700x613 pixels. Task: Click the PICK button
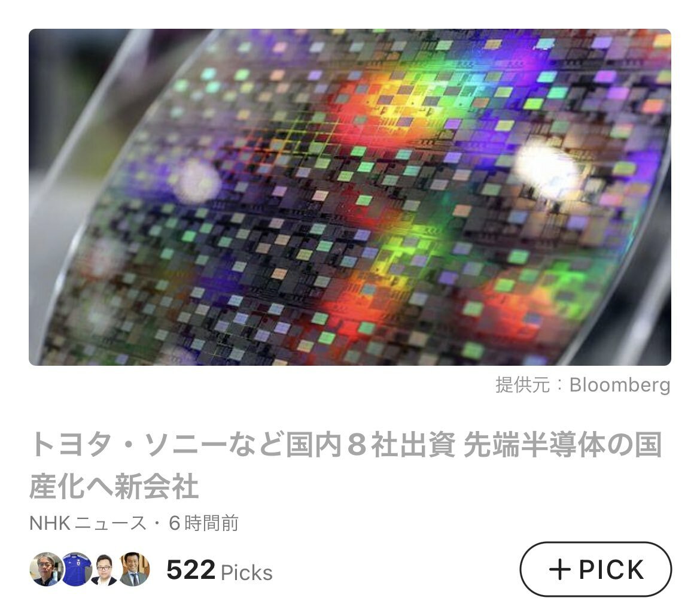pos(595,569)
